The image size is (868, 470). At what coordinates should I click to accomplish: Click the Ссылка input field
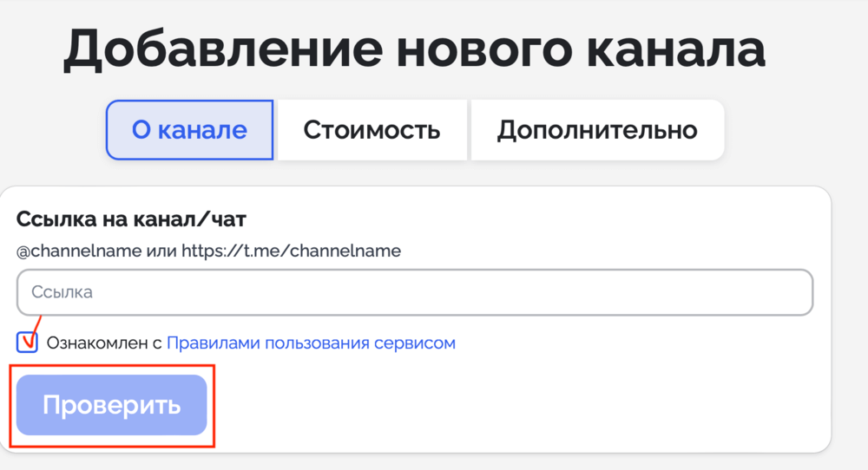tap(415, 292)
